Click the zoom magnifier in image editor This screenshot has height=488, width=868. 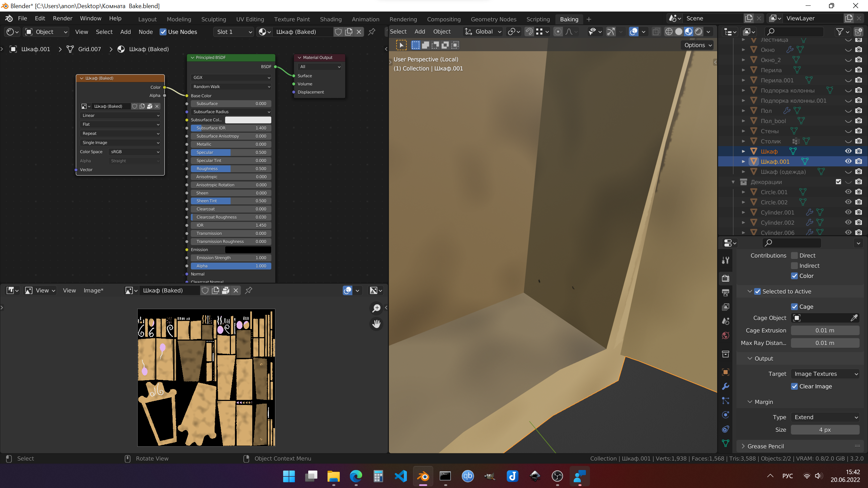coord(376,308)
